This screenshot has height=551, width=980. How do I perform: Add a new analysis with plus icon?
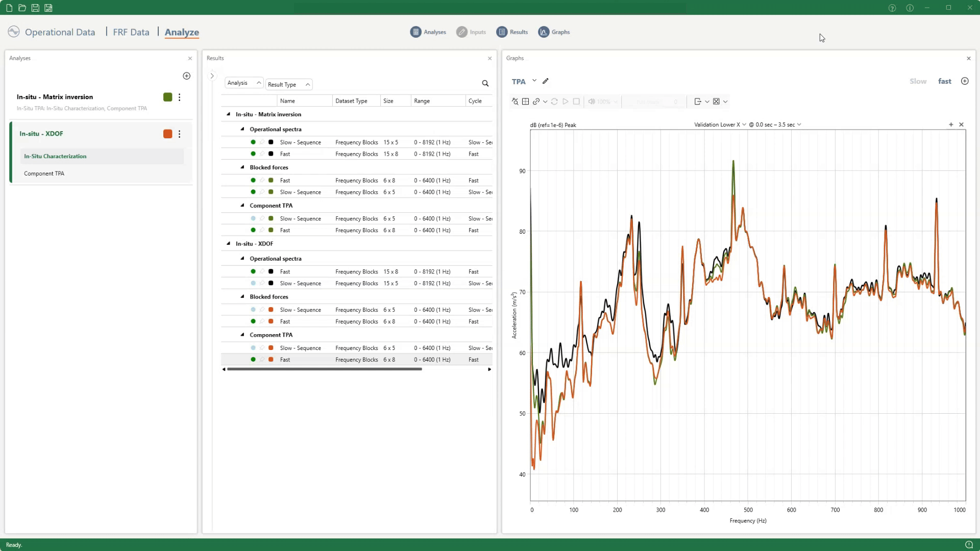187,76
